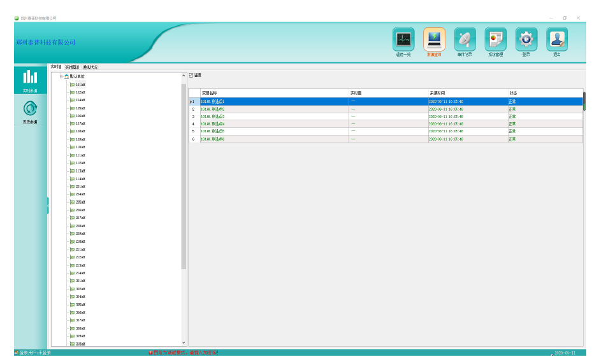Image resolution: width=599 pixels, height=364 pixels.
Task: Click the device icon beside node 201
Action: [72, 186]
